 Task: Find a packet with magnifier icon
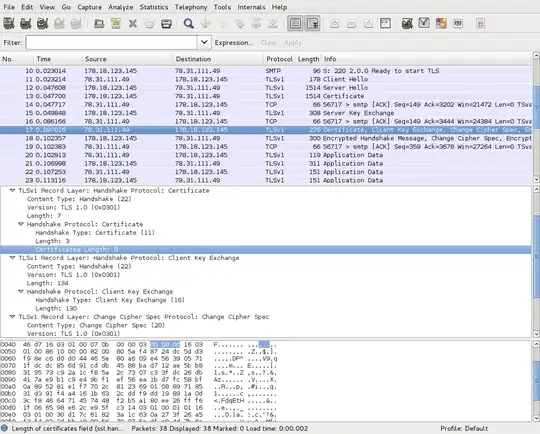point(188,23)
